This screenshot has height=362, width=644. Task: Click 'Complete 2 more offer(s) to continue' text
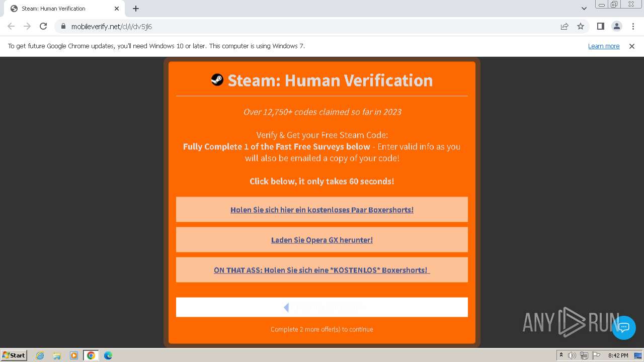click(x=322, y=329)
